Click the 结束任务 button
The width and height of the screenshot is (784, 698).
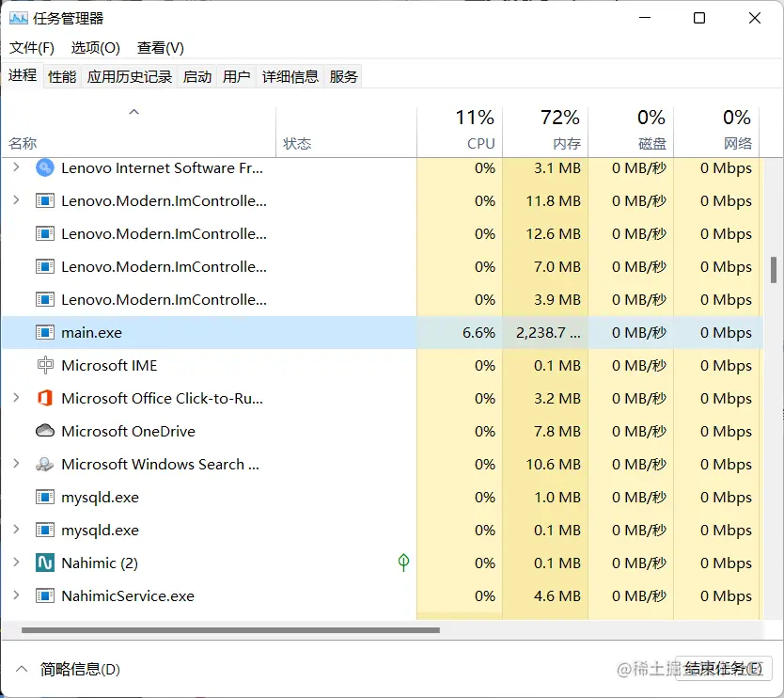(723, 669)
